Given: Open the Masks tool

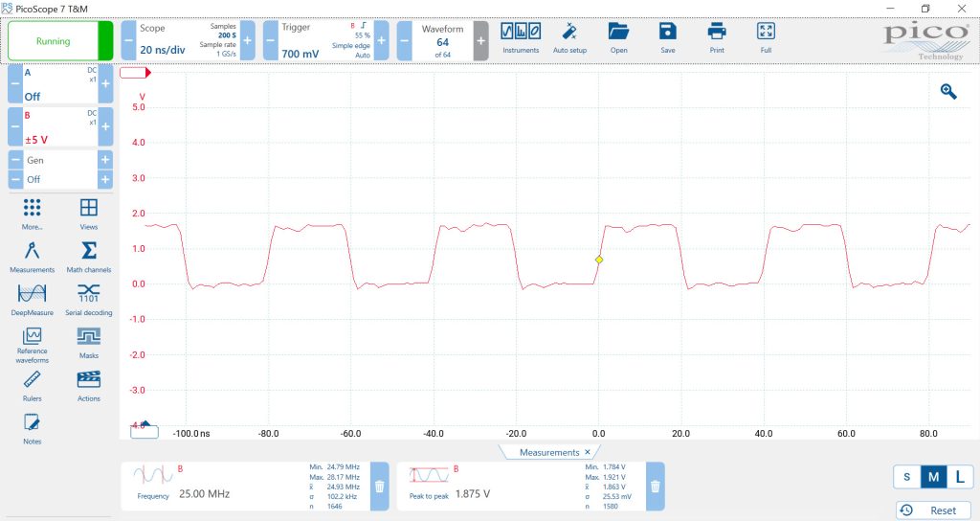Looking at the screenshot, I should coord(88,341).
